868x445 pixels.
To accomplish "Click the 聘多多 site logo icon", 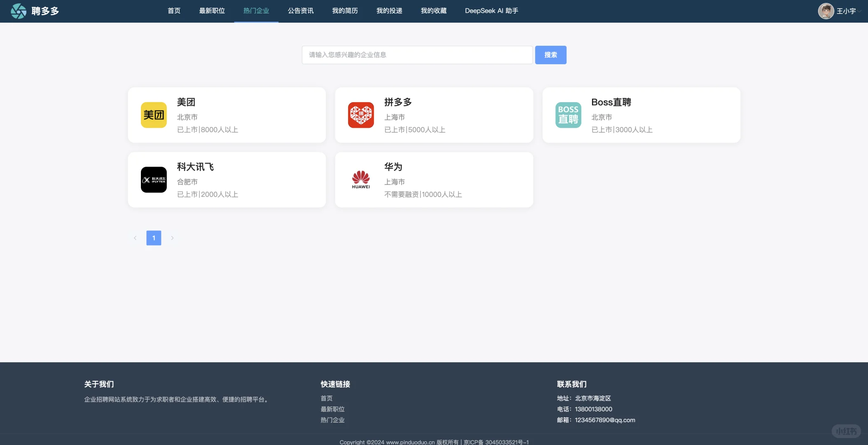I will [x=18, y=11].
